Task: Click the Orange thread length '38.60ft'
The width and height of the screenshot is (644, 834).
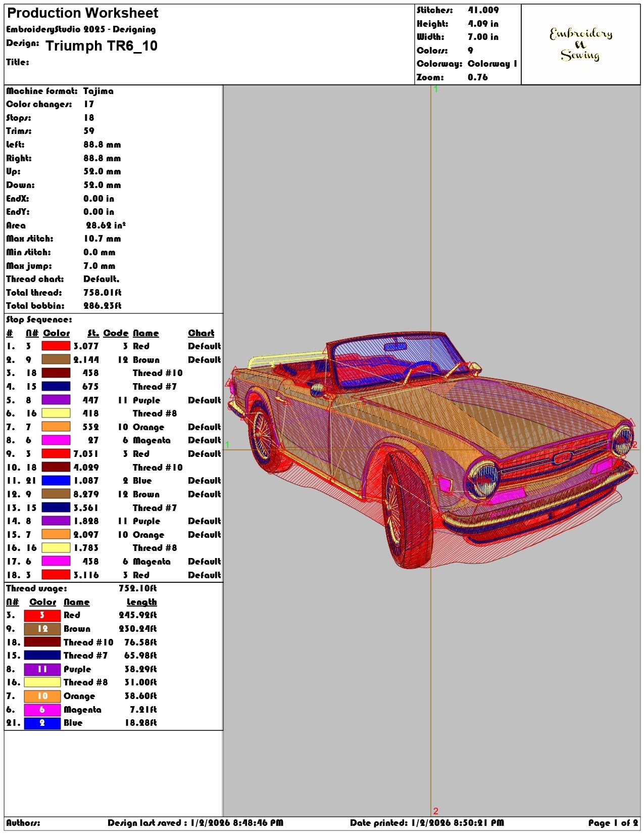Action: pyautogui.click(x=141, y=696)
